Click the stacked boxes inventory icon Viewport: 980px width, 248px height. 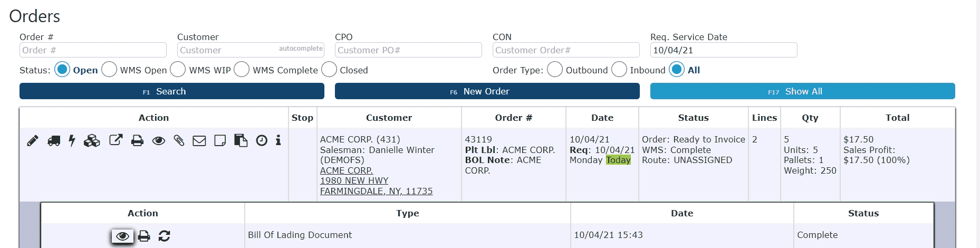click(x=92, y=140)
